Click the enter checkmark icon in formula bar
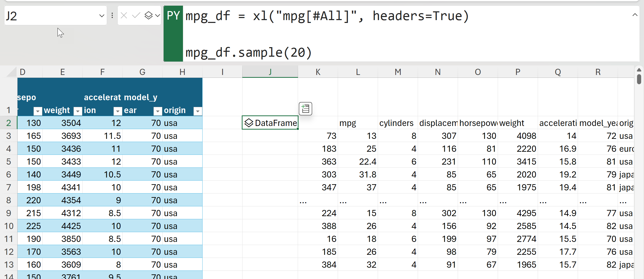This screenshot has width=644, height=279. pos(136,16)
